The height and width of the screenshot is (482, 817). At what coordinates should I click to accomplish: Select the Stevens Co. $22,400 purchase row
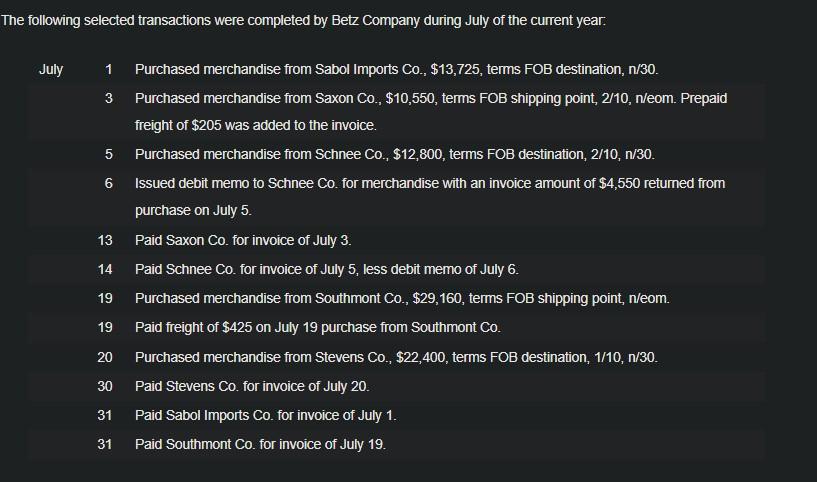click(397, 357)
